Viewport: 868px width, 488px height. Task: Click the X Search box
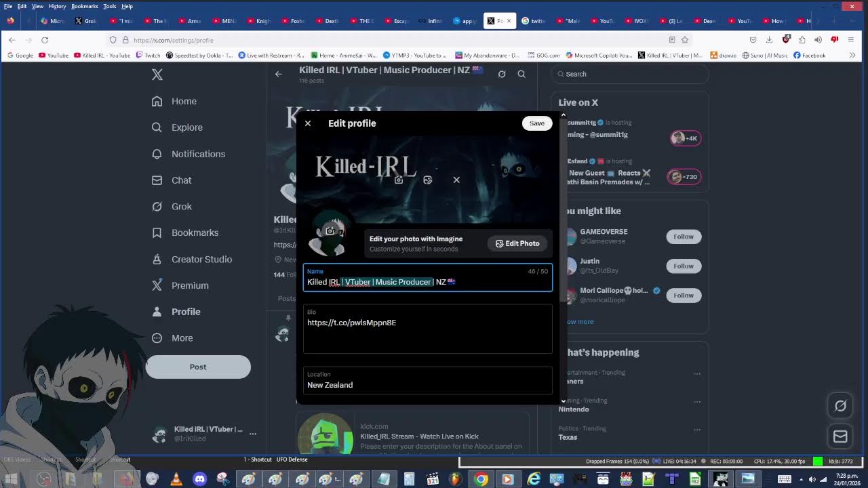pyautogui.click(x=630, y=74)
